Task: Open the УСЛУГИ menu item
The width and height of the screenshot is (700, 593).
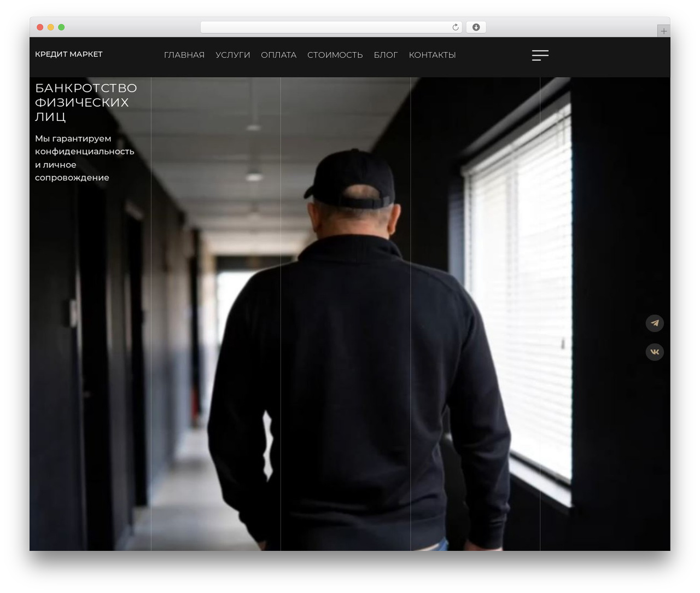Action: point(233,55)
